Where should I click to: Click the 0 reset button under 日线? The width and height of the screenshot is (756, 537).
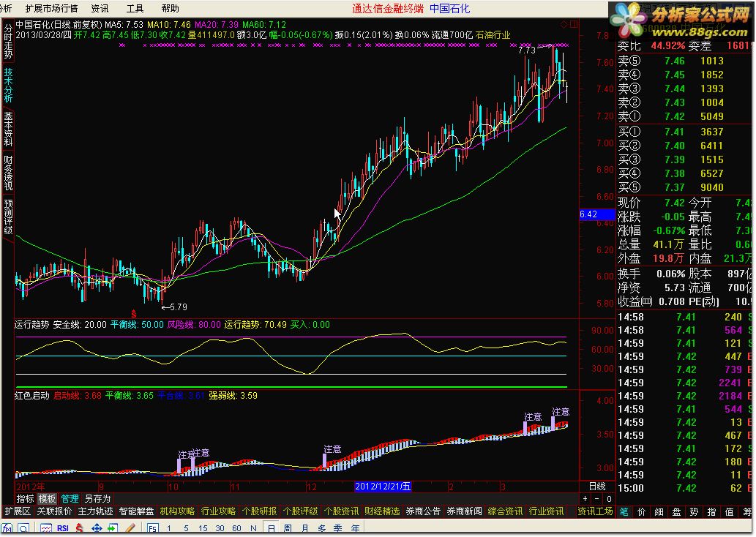click(x=609, y=499)
